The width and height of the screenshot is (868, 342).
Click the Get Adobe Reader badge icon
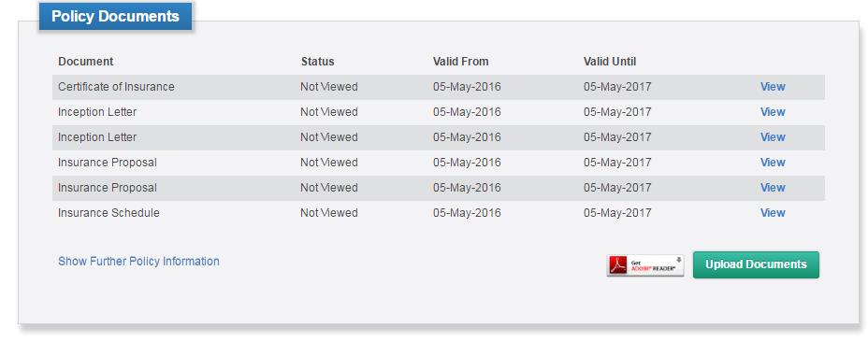(x=644, y=265)
